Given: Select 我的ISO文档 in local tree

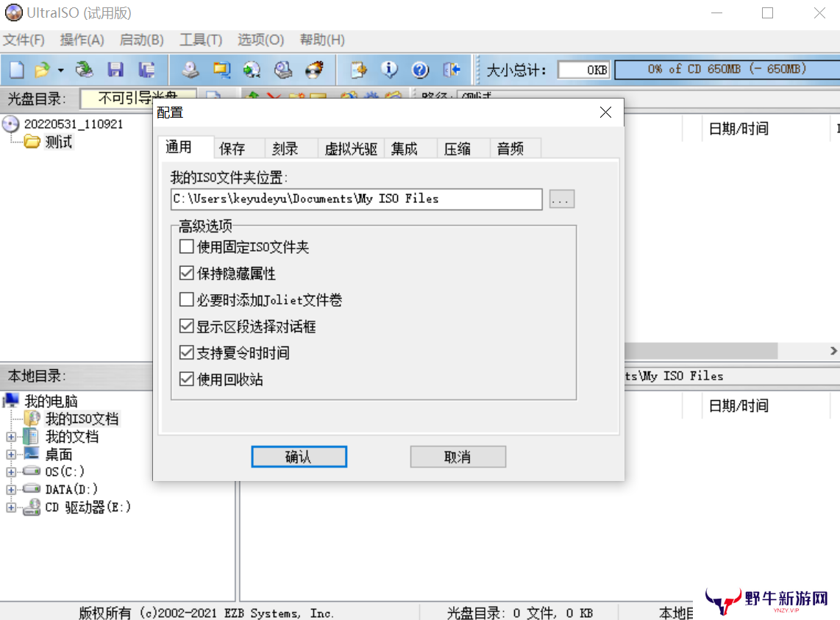Looking at the screenshot, I should click(82, 419).
